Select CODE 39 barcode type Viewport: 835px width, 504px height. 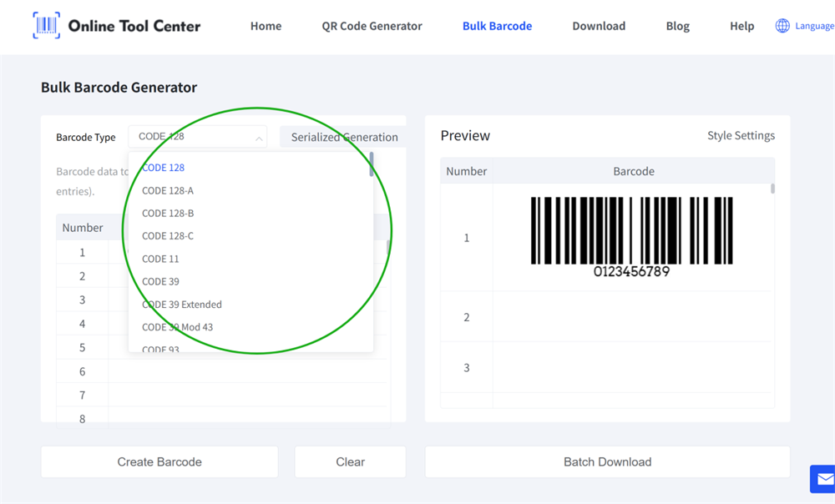(159, 282)
